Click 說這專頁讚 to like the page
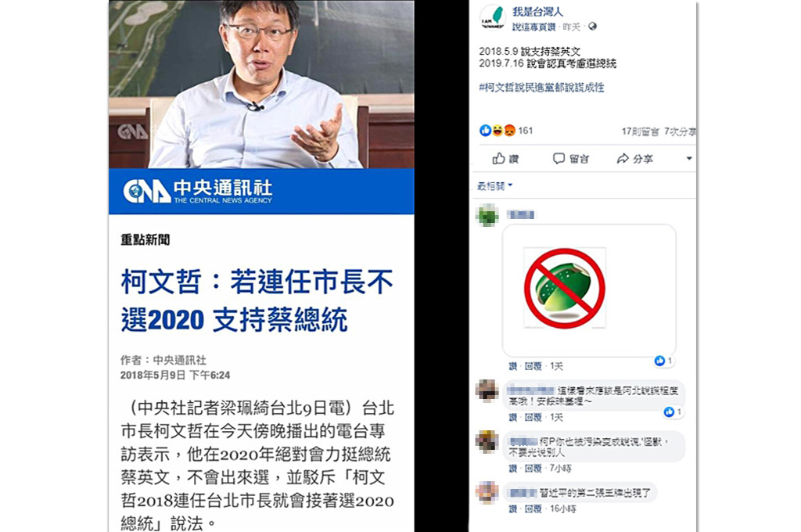The height and width of the screenshot is (532, 801). tap(533, 27)
